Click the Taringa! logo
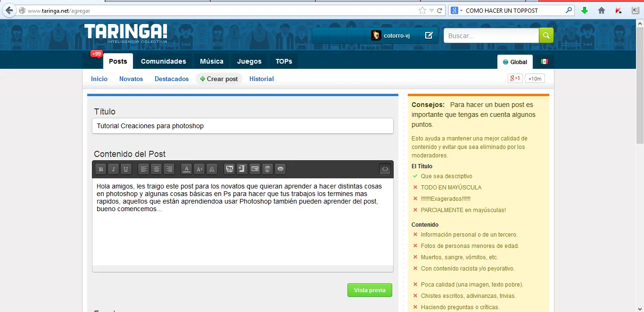The image size is (644, 312). [x=125, y=33]
